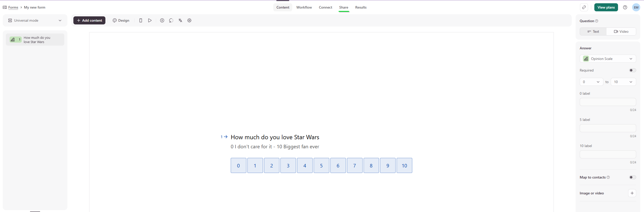
Task: Select scale value 7
Action: click(x=355, y=165)
